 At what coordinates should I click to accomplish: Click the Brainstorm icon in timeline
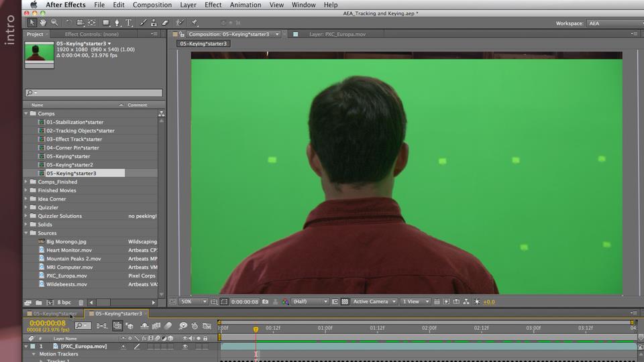tap(182, 326)
